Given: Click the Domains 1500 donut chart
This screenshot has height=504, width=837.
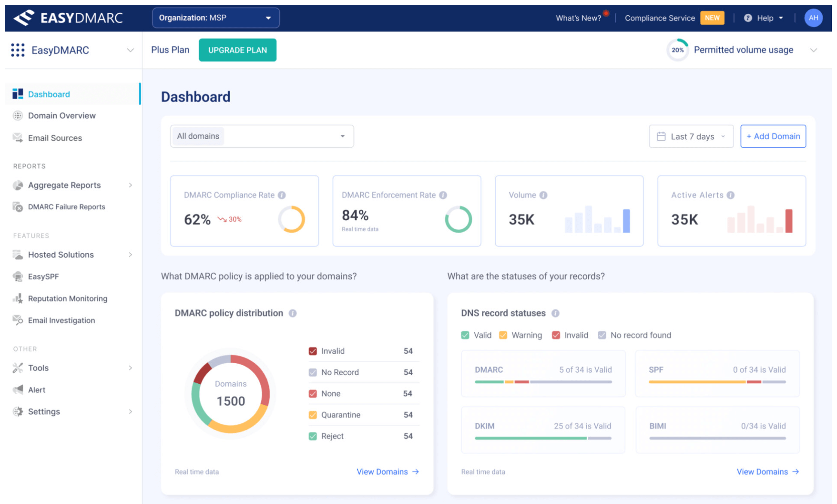Looking at the screenshot, I should (x=231, y=394).
